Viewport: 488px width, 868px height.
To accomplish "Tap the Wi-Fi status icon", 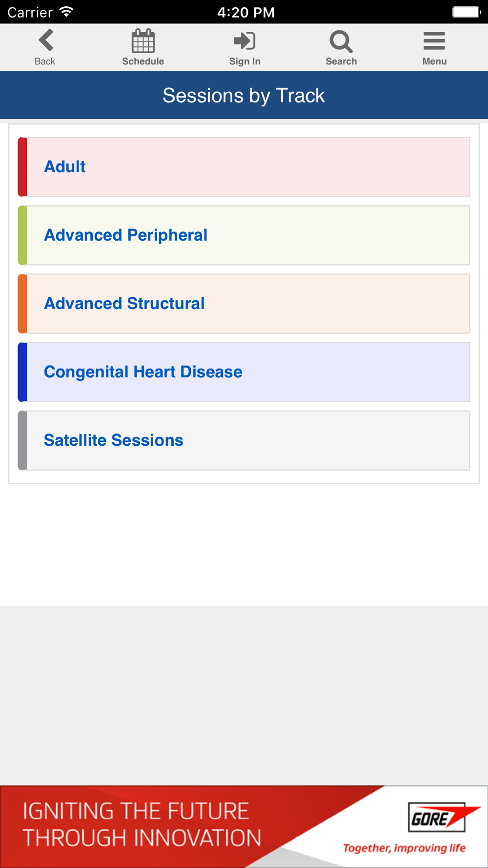I will point(66,12).
